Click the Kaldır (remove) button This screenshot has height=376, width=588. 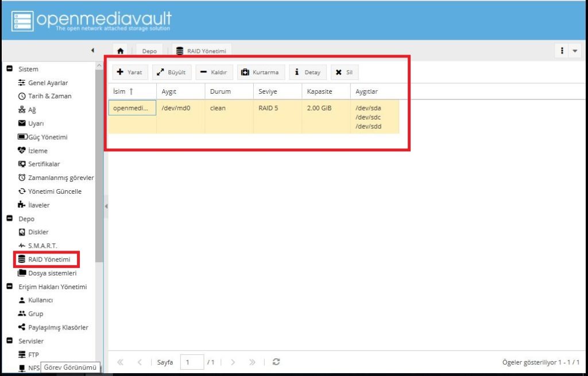[x=214, y=72]
